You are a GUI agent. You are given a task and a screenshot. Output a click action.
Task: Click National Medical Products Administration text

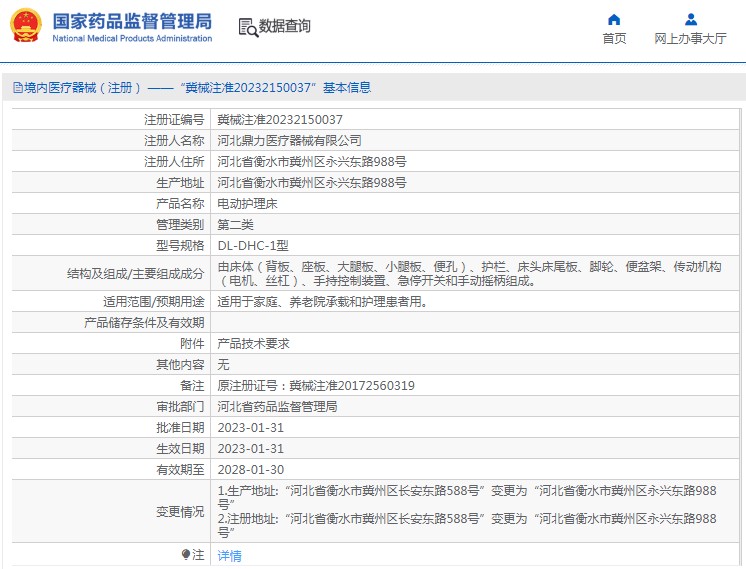pyautogui.click(x=132, y=38)
